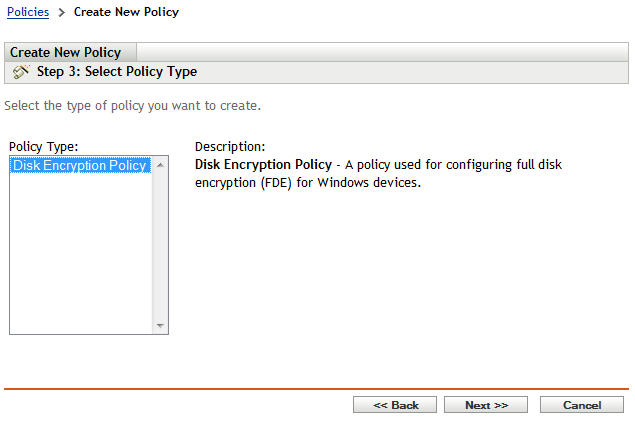Click the breadcrumb separator arrow icon
The width and height of the screenshot is (635, 421).
[x=61, y=13]
